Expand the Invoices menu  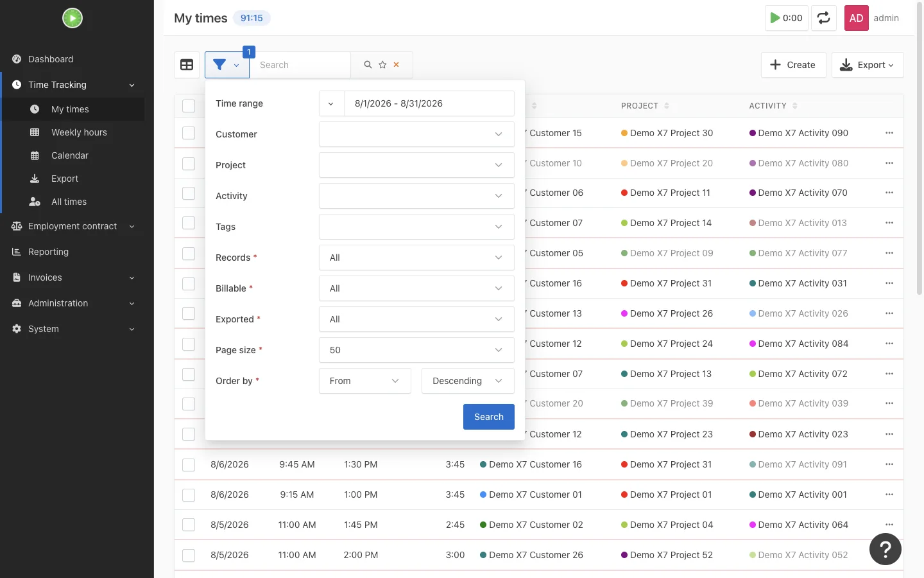tap(72, 277)
